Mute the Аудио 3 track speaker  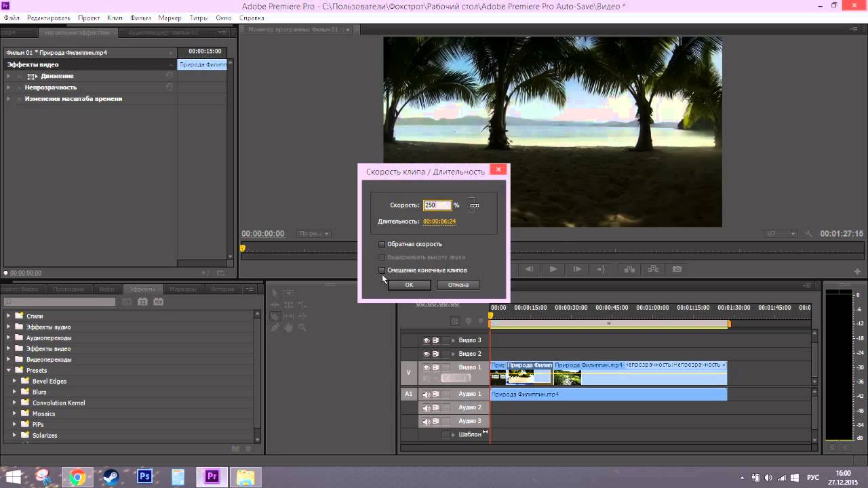click(x=427, y=421)
